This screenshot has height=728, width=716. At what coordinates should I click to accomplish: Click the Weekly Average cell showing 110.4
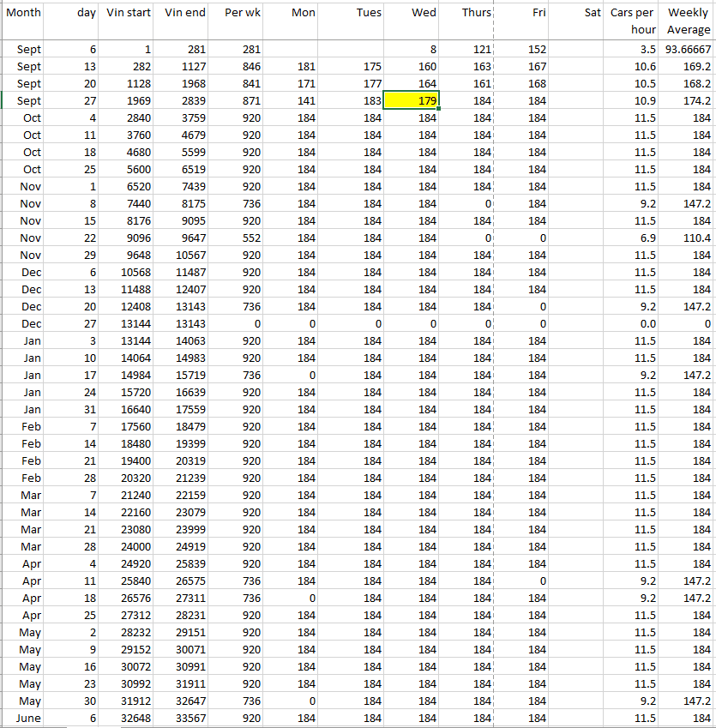pos(688,238)
